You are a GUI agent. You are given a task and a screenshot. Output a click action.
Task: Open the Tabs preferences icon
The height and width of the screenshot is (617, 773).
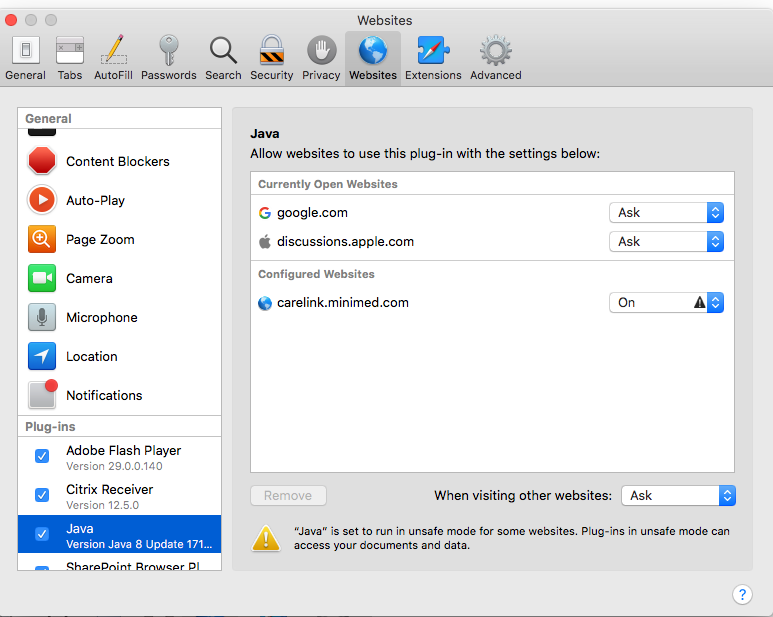pyautogui.click(x=70, y=50)
